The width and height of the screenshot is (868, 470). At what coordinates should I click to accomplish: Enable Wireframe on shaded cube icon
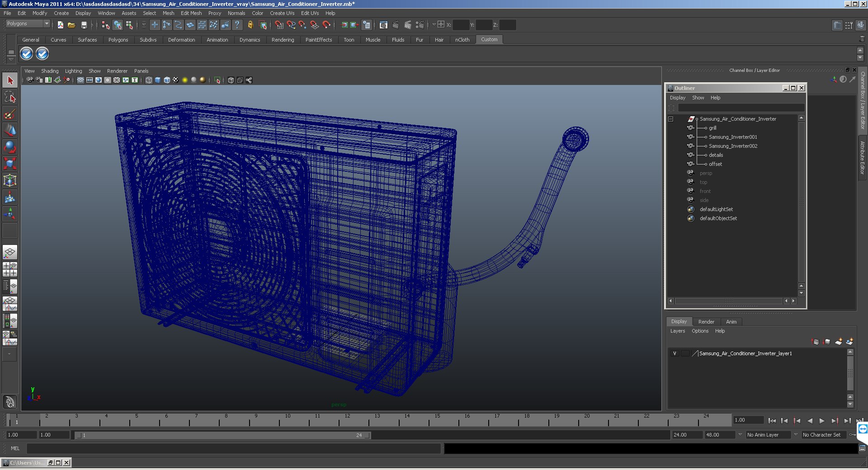pos(167,80)
